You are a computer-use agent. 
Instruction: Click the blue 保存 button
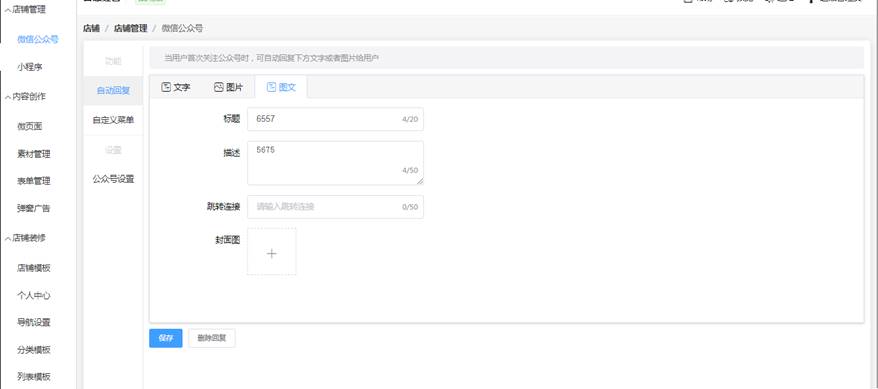click(x=166, y=338)
